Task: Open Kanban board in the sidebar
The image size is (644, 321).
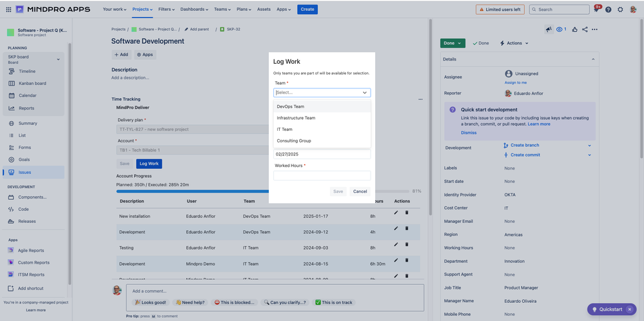Action: (x=34, y=83)
